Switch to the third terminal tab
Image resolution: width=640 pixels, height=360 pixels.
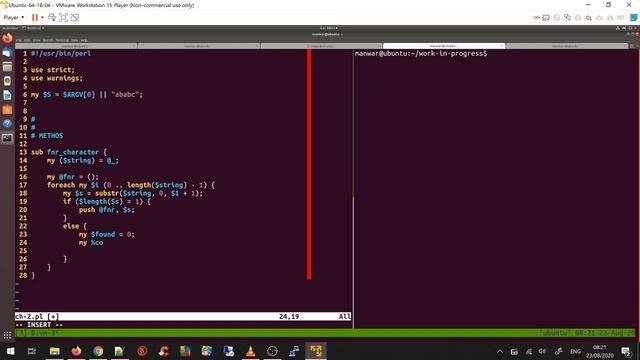click(x=321, y=46)
